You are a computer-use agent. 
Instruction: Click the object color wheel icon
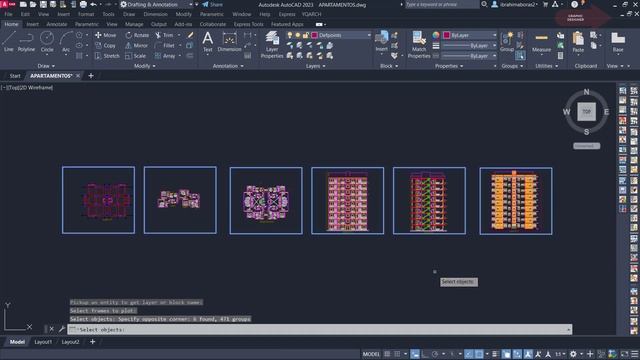click(436, 35)
